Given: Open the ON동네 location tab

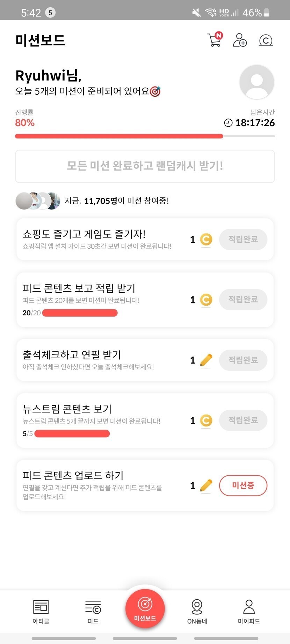Looking at the screenshot, I should 197,611.
